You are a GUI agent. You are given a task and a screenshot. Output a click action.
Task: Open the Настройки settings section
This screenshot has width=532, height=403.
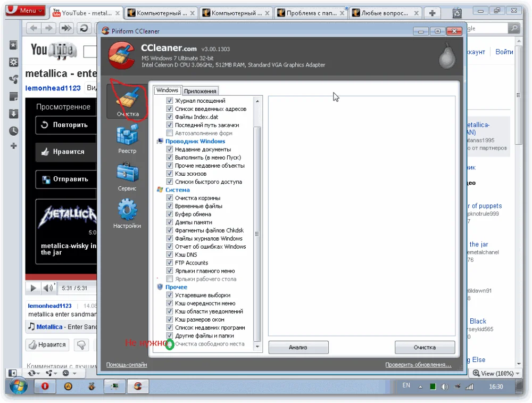point(127,214)
